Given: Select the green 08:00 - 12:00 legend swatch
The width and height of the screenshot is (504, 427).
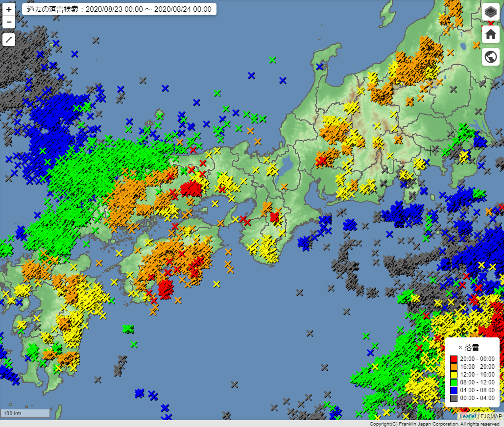Looking at the screenshot, I should (x=454, y=382).
